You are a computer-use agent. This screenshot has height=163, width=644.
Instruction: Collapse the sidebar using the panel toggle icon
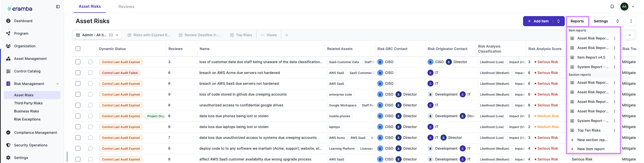coord(58,7)
